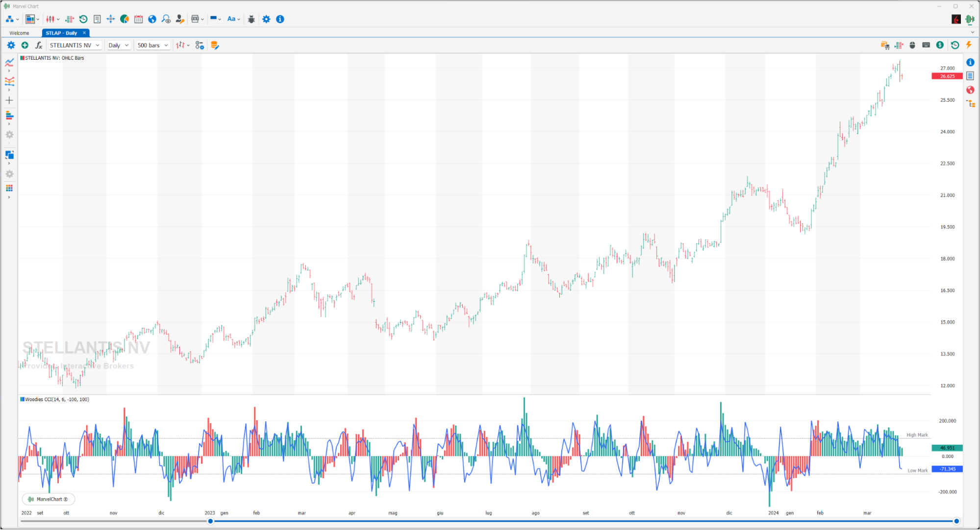Open the notes document icon in right sidebar
980x530 pixels.
pos(970,76)
